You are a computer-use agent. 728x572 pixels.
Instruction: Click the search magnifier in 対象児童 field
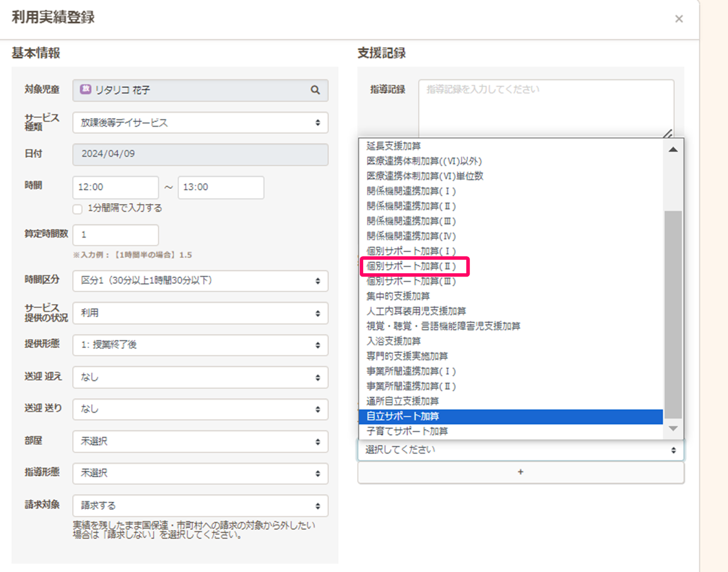pos(315,90)
